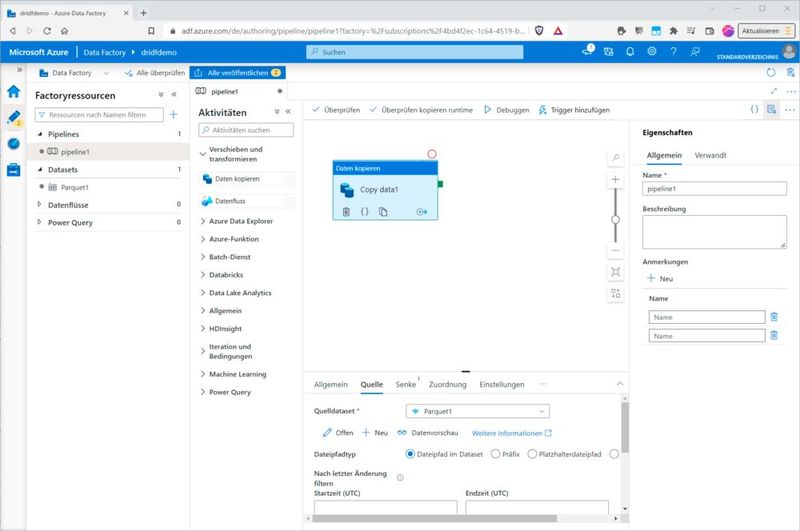Switch to the Zuordnung tab
The image size is (800, 531).
click(x=447, y=384)
